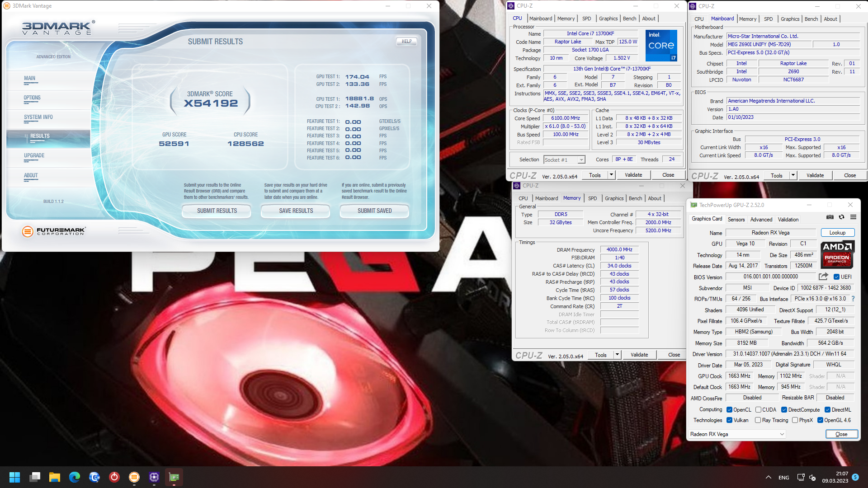This screenshot has height=488, width=868.
Task: Click SUBMIT SAVED button in 3DMark
Action: tap(375, 211)
